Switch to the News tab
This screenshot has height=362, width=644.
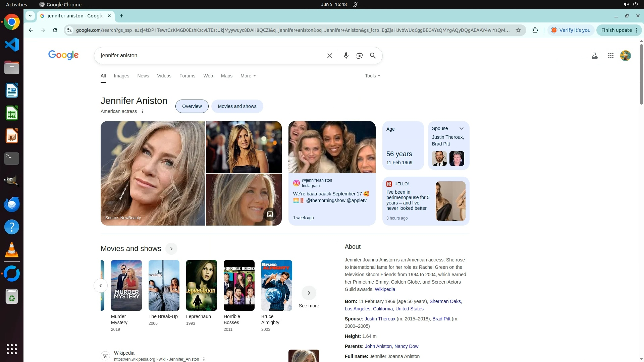point(143,76)
